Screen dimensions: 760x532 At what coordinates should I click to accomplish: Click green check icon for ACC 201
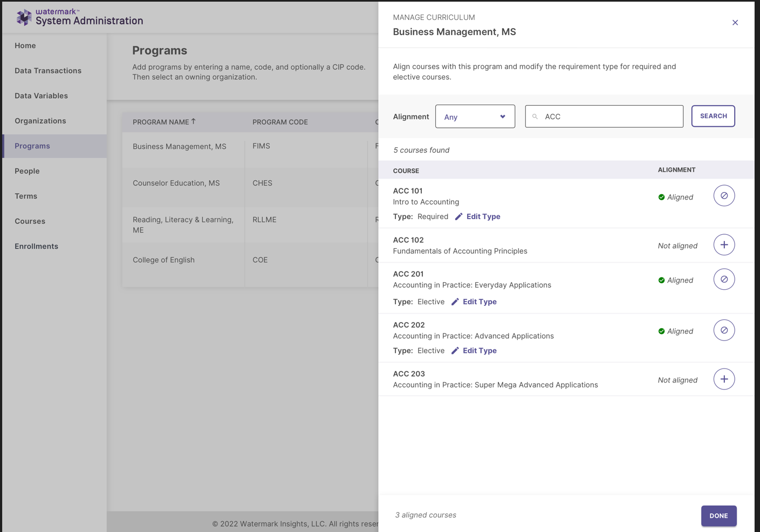[x=661, y=280]
